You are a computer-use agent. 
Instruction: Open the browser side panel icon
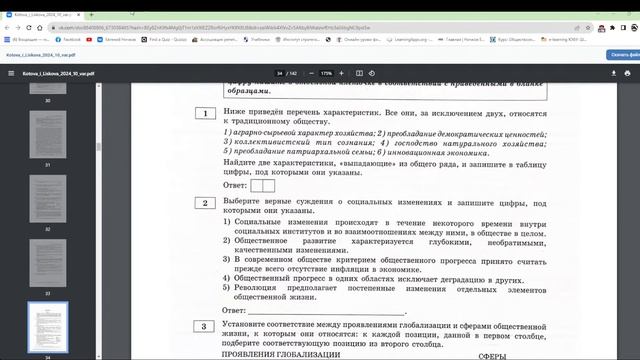(x=623, y=28)
